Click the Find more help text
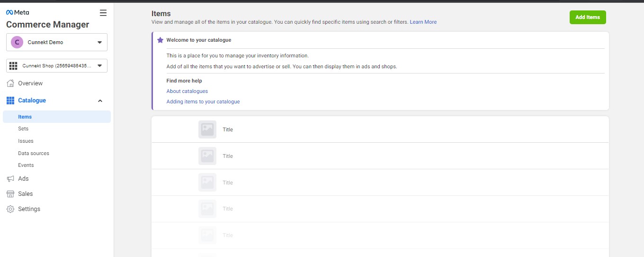This screenshot has width=644, height=257. tap(184, 81)
